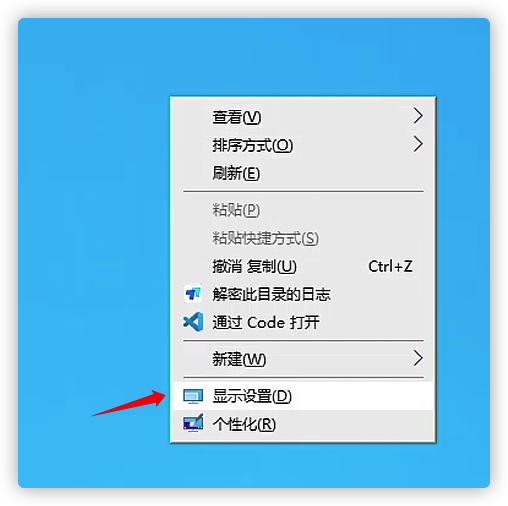
Task: Expand the chevron arrow beside 排序方式(O)
Action: click(418, 144)
